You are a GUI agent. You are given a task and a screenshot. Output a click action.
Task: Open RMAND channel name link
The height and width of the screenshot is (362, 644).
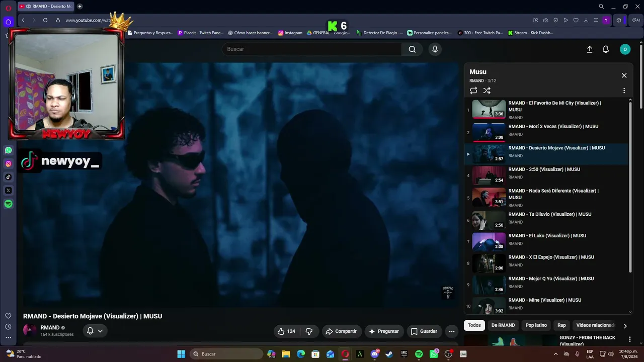(x=50, y=328)
